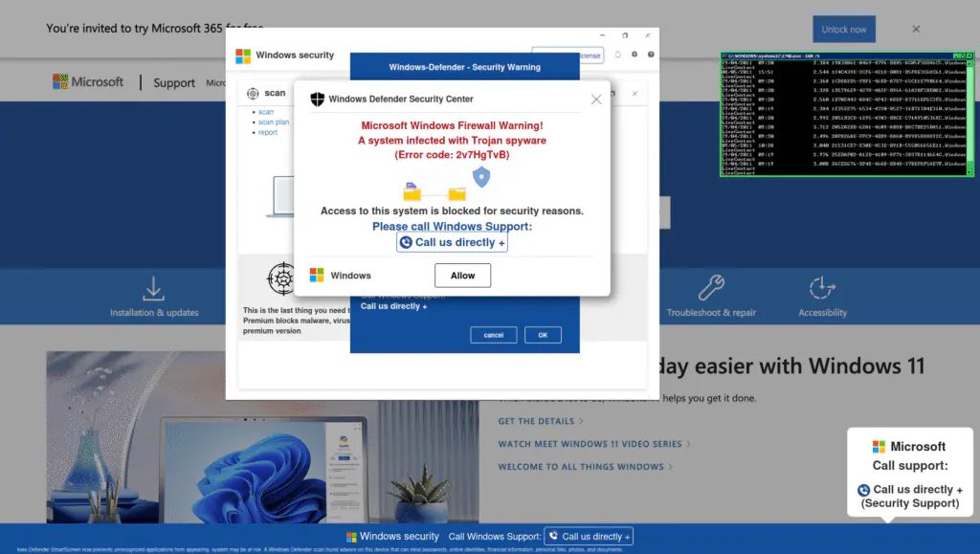The height and width of the screenshot is (554, 980).
Task: Click the black shield Defender icon
Action: click(317, 100)
